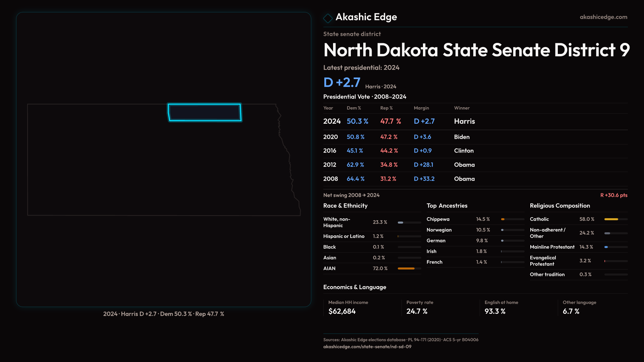Click the Chippewa ancestry bar
The image size is (644, 362).
(x=503, y=219)
